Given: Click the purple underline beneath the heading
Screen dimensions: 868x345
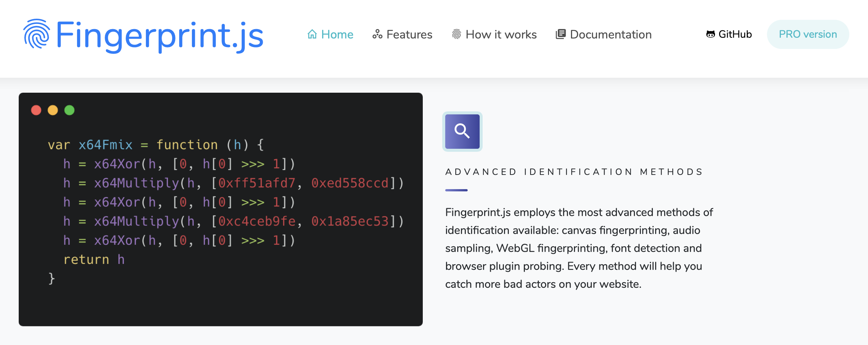Looking at the screenshot, I should [456, 190].
